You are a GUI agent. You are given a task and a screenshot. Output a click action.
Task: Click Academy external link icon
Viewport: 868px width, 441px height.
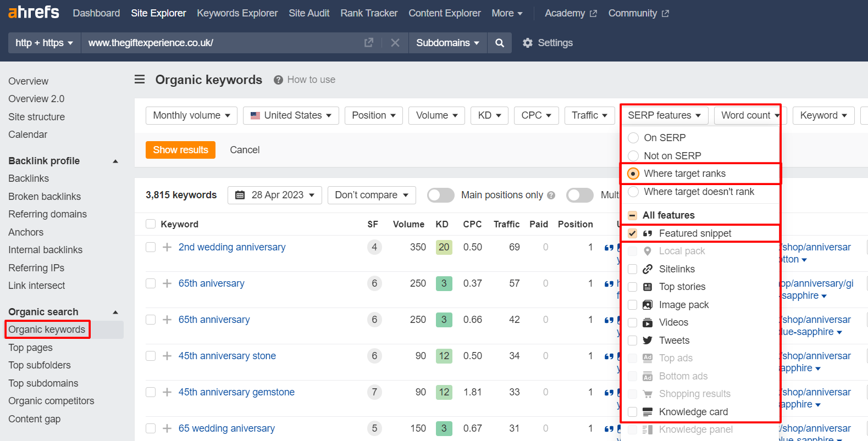593,14
